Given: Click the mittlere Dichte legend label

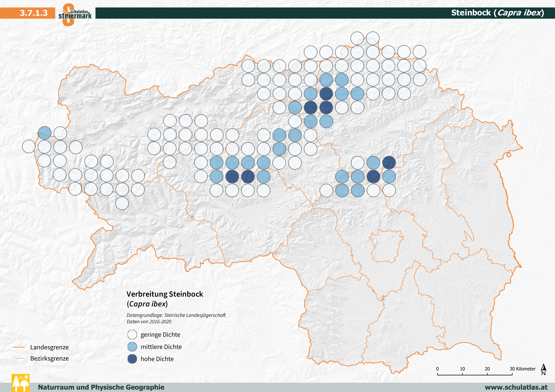Looking at the screenshot, I should [161, 347].
